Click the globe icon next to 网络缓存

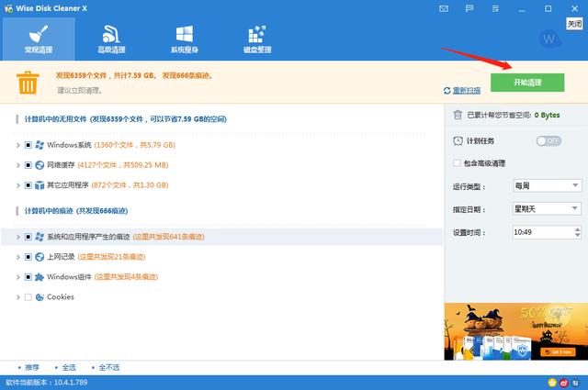(40, 165)
